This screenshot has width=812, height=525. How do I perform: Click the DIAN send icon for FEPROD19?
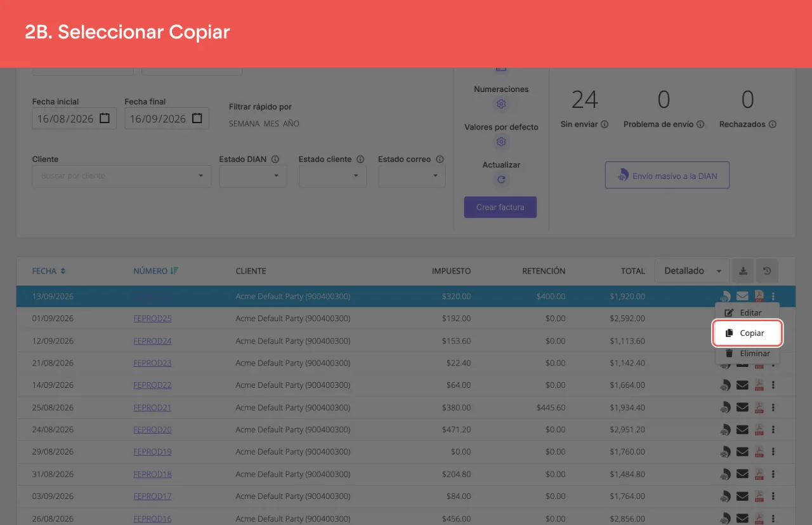tap(726, 452)
